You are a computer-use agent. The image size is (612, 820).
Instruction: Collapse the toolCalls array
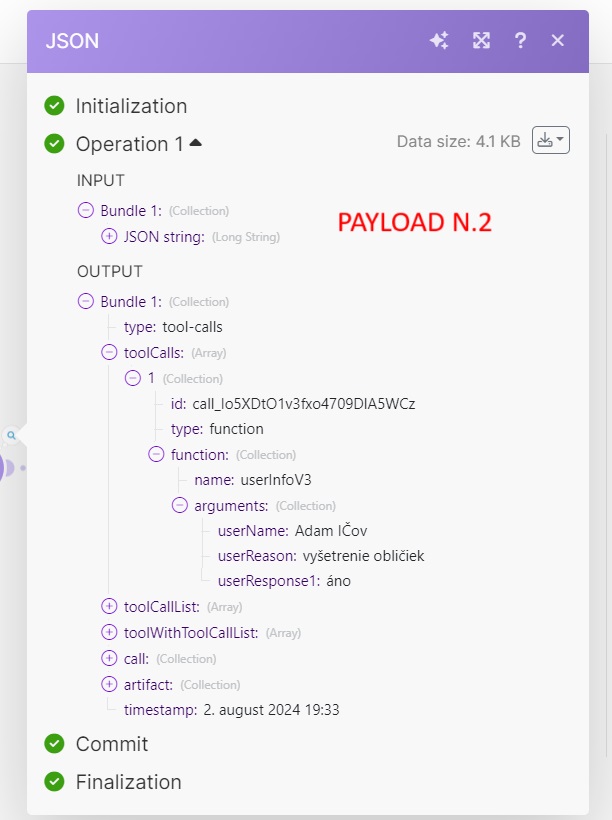coord(109,352)
